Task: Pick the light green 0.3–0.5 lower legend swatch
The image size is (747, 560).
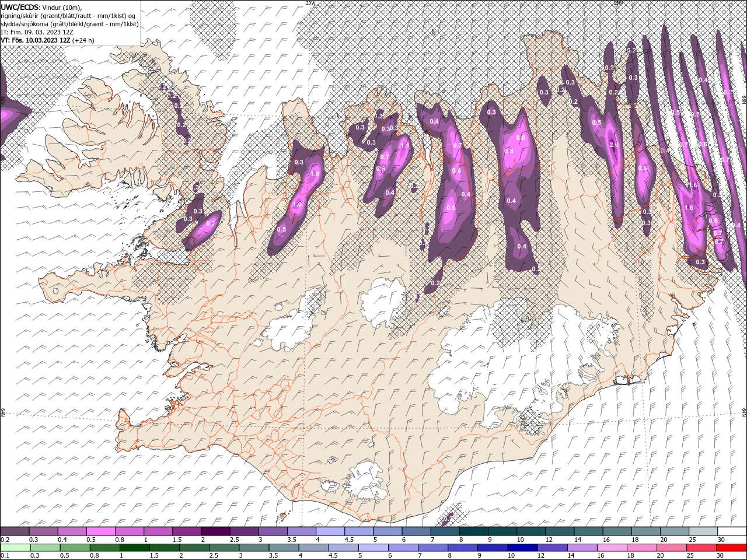Action: coord(46,548)
